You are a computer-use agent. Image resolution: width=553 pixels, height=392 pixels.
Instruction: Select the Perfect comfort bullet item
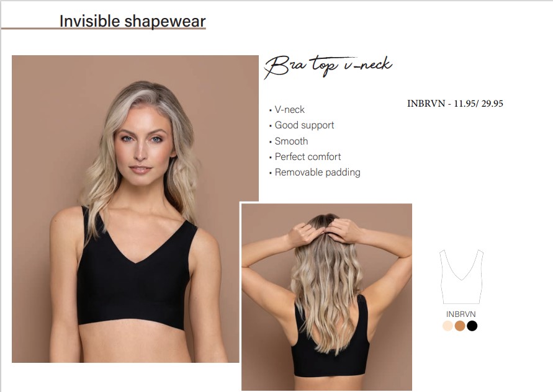click(305, 156)
